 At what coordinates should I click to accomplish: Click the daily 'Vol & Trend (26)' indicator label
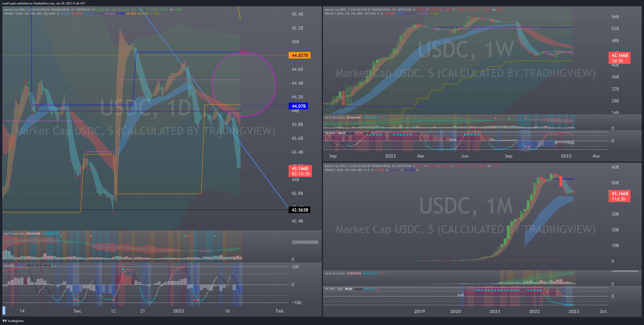[x=14, y=234]
